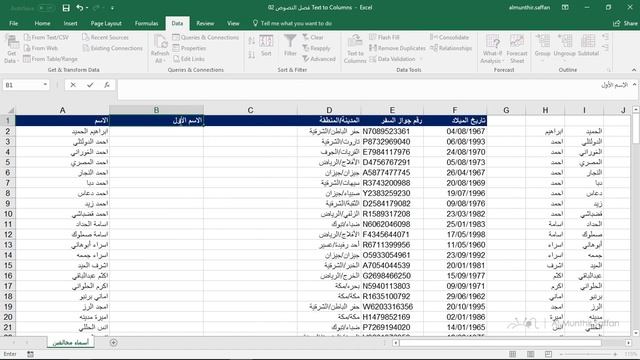Screen dimensions: 640x360
Task: Open Queries & Connections pane
Action: pos(205,37)
